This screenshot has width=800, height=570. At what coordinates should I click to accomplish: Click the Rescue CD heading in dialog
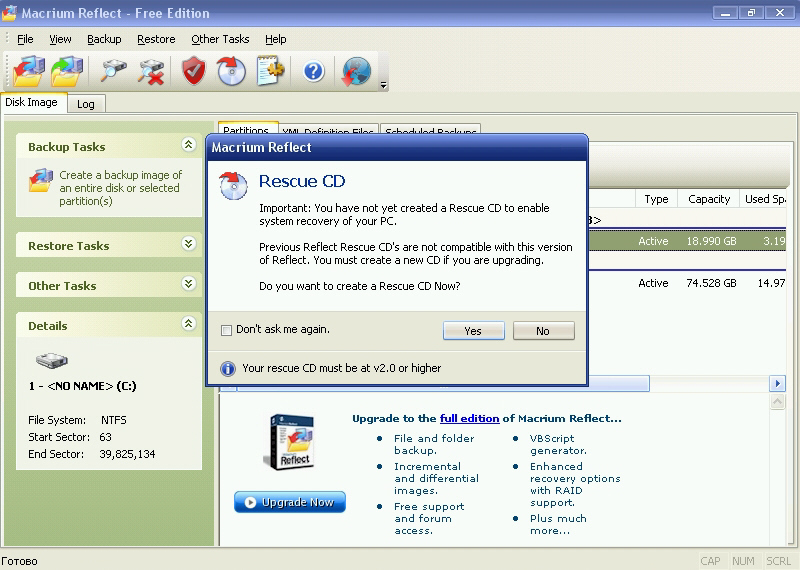pos(302,181)
